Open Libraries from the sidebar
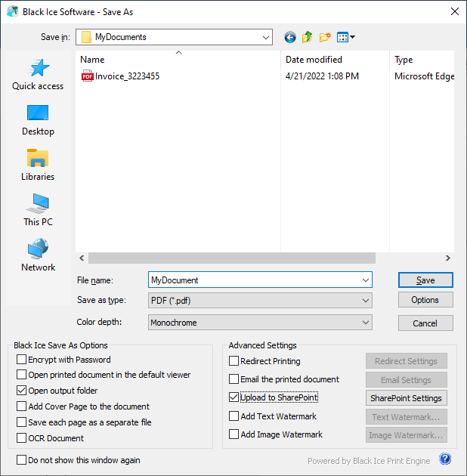Image resolution: width=467 pixels, height=476 pixels. 38,165
